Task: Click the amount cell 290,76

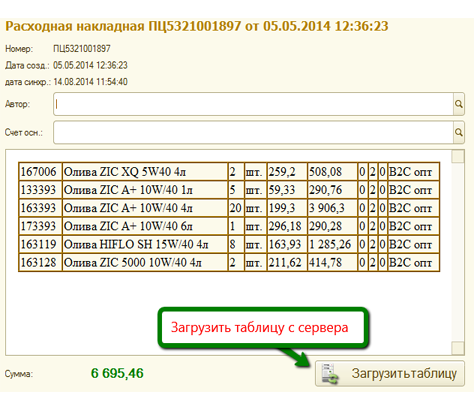Action: point(332,190)
